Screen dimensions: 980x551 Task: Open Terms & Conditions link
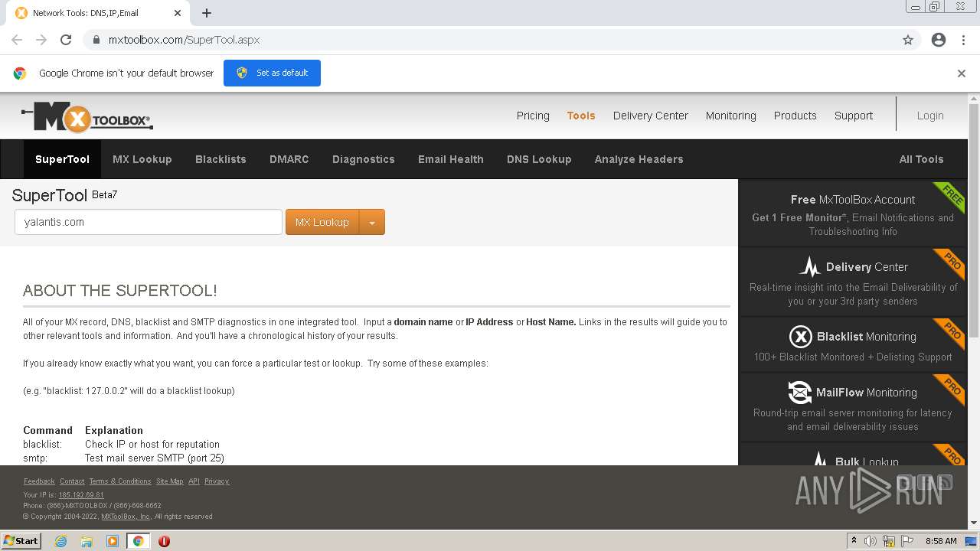tap(120, 481)
